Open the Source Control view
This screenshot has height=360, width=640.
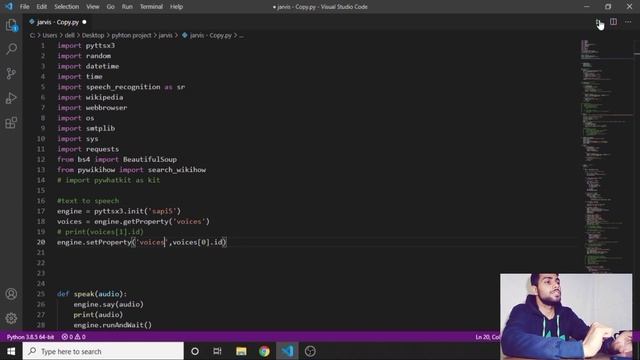click(x=11, y=73)
